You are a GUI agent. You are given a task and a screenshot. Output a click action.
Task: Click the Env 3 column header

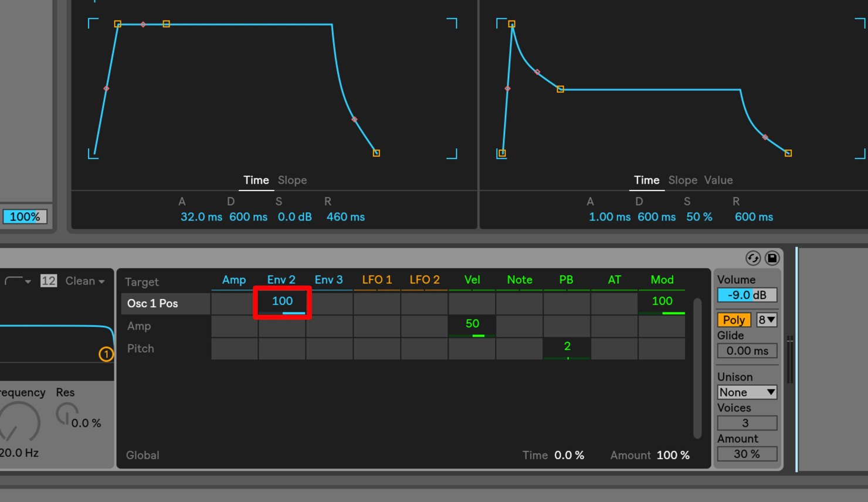328,280
